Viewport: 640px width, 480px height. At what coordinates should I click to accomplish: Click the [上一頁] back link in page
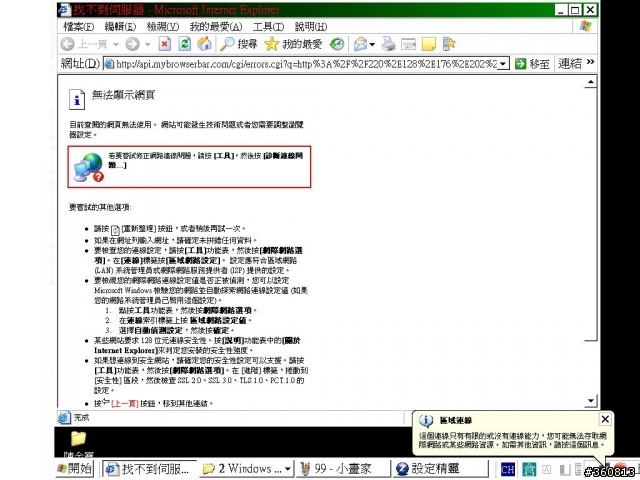tap(125, 403)
